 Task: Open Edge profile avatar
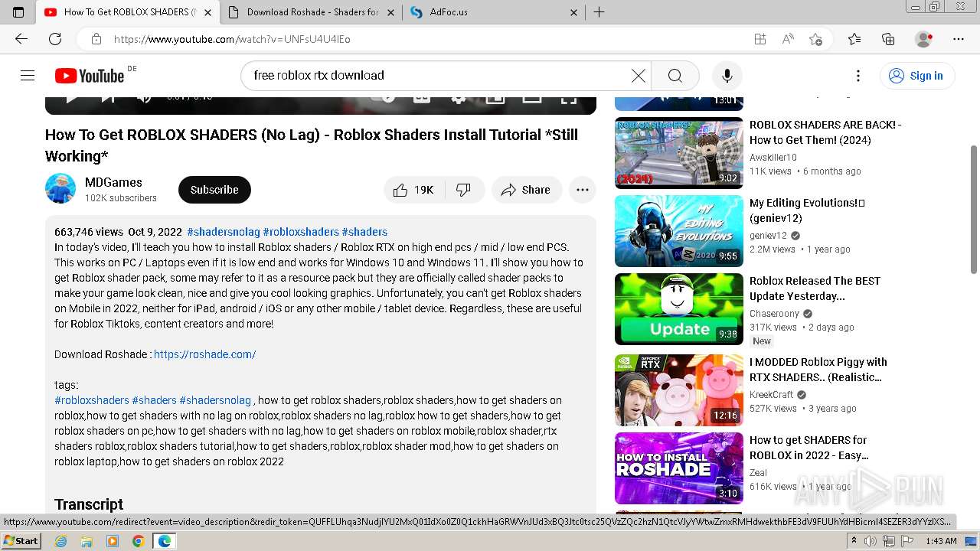point(924,39)
